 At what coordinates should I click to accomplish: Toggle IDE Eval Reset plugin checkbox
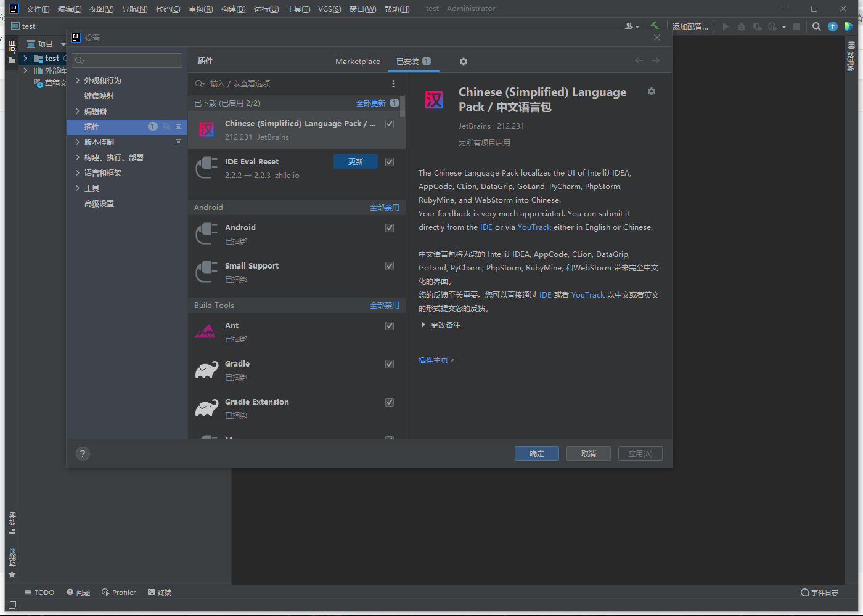click(390, 162)
